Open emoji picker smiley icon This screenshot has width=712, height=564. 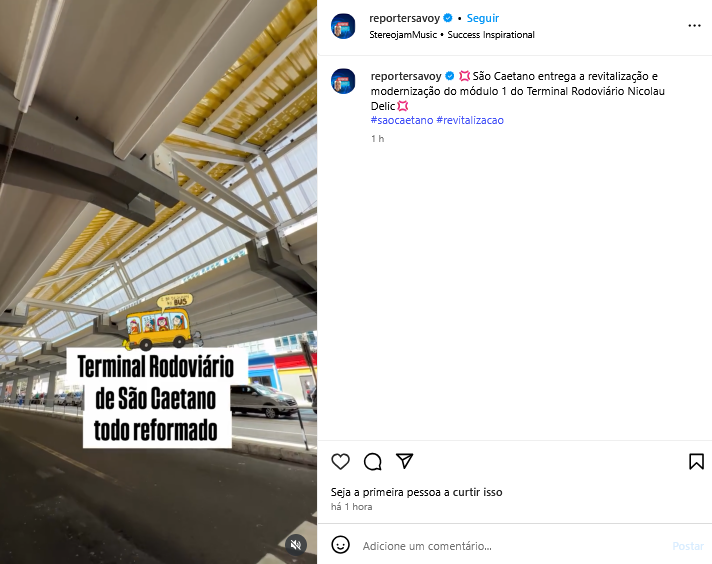pos(341,544)
